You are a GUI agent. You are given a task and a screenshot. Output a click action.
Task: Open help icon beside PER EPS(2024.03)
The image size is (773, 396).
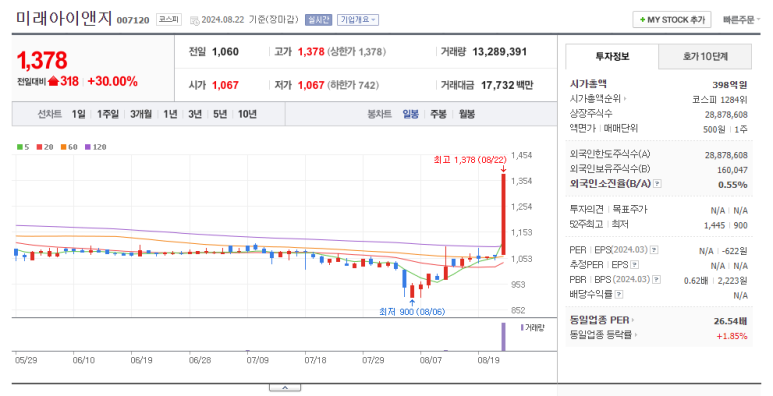pyautogui.click(x=654, y=250)
